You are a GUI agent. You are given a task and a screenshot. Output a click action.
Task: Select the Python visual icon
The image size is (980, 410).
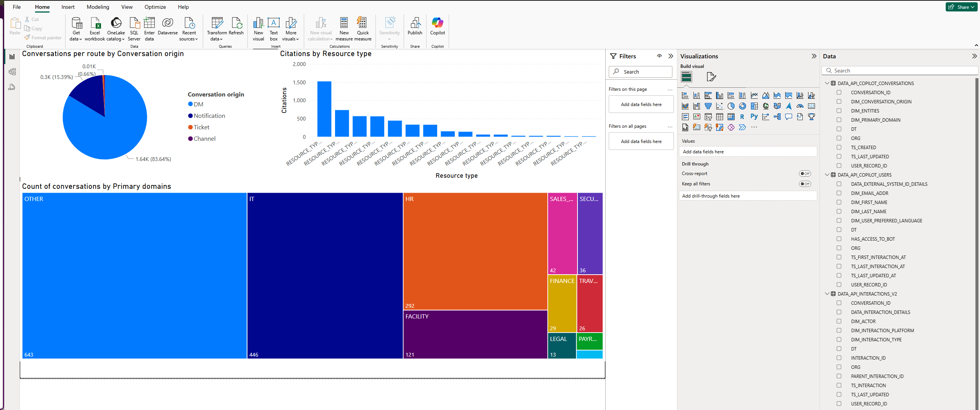pyautogui.click(x=754, y=117)
